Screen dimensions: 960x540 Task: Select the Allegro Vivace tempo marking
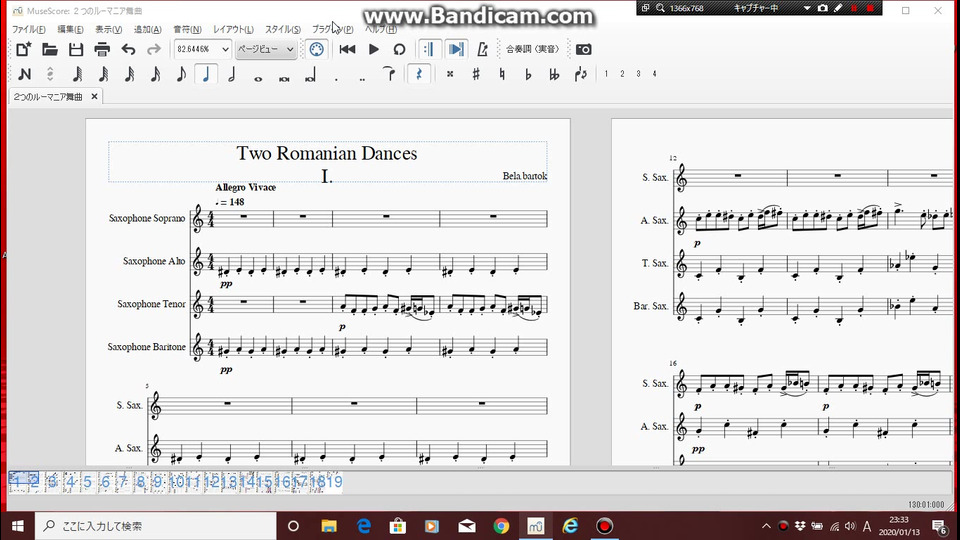pyautogui.click(x=246, y=187)
